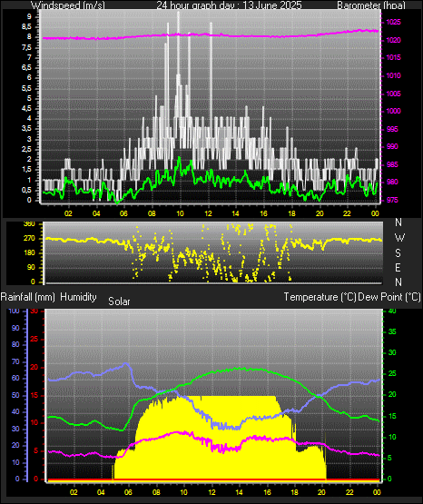Click the windspeed axis value 4,5
This screenshot has height=504, width=423.
point(26,109)
